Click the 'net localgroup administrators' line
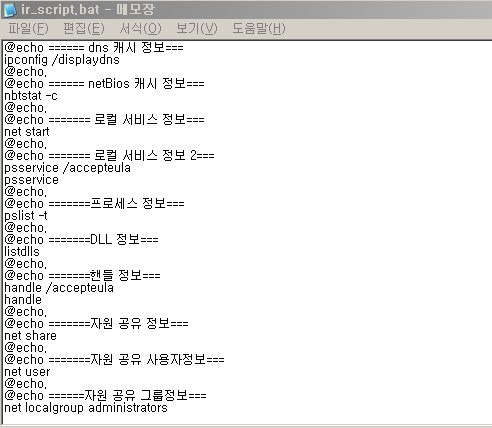 86,408
